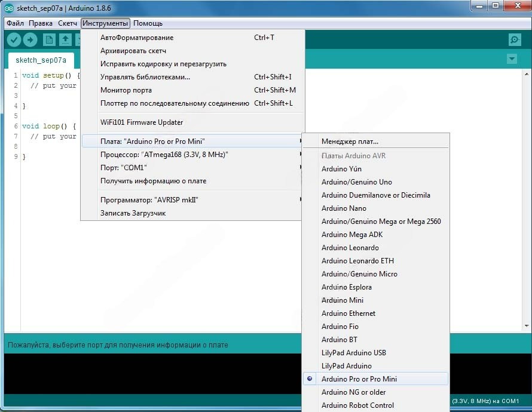The image size is (532, 412).
Task: Pick Arduino/Genuino Uno from the list
Action: [x=356, y=182]
